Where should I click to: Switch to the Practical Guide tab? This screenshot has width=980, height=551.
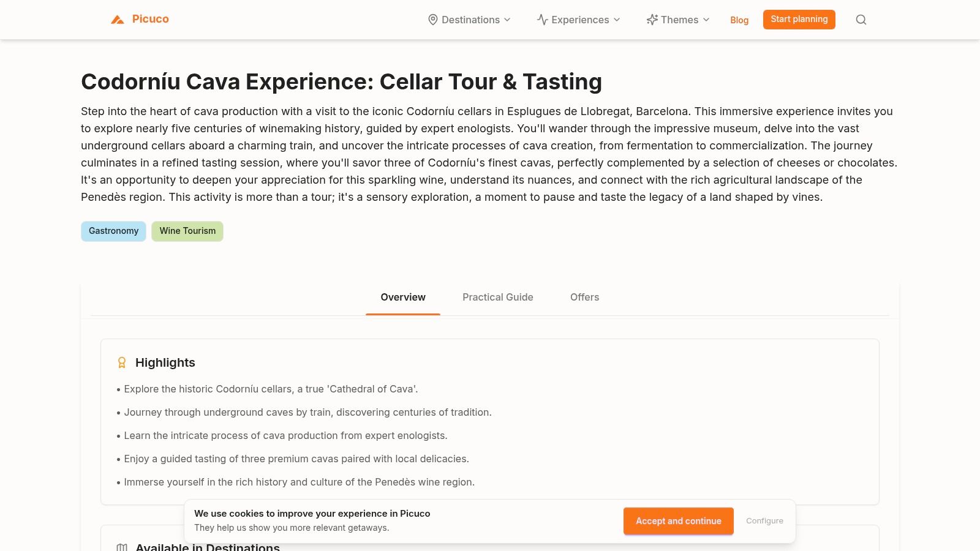click(x=497, y=297)
